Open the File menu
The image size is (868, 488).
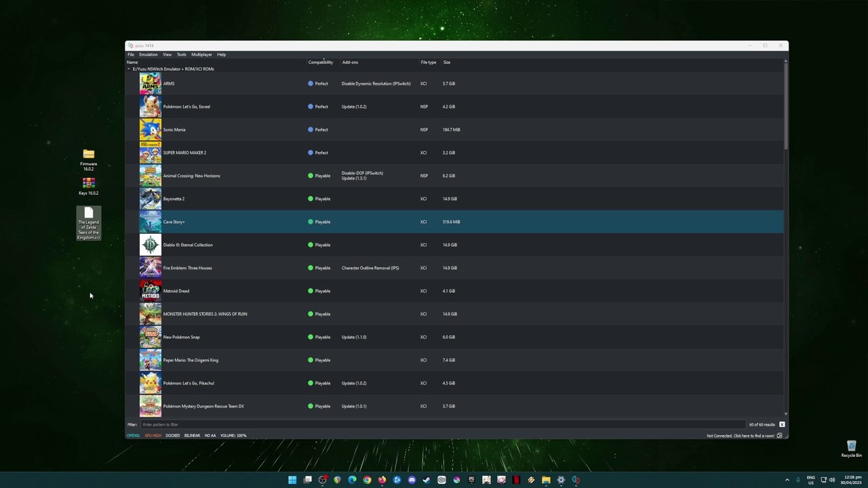(131, 55)
